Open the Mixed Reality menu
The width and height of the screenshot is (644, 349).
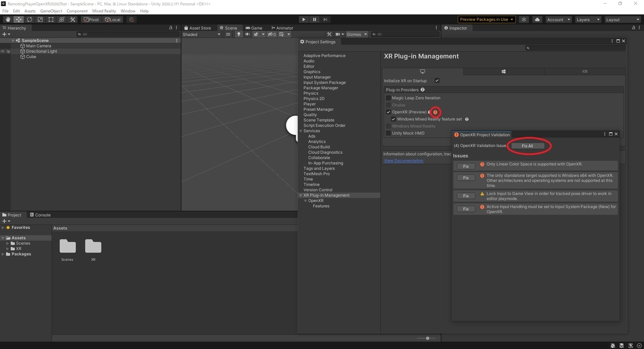point(104,10)
